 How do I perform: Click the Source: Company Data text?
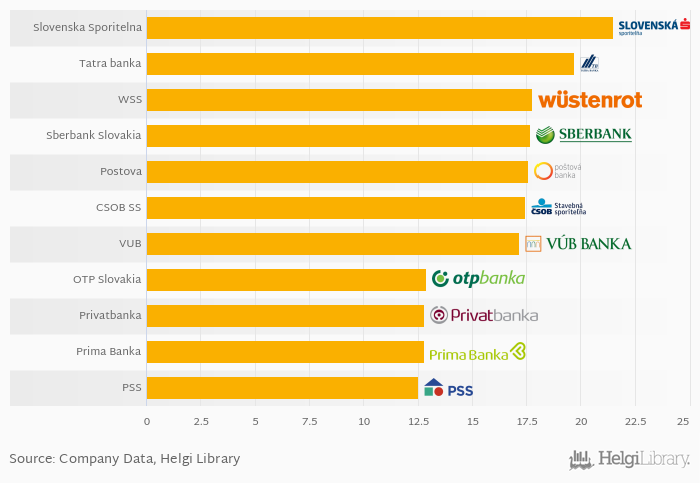coord(125,459)
